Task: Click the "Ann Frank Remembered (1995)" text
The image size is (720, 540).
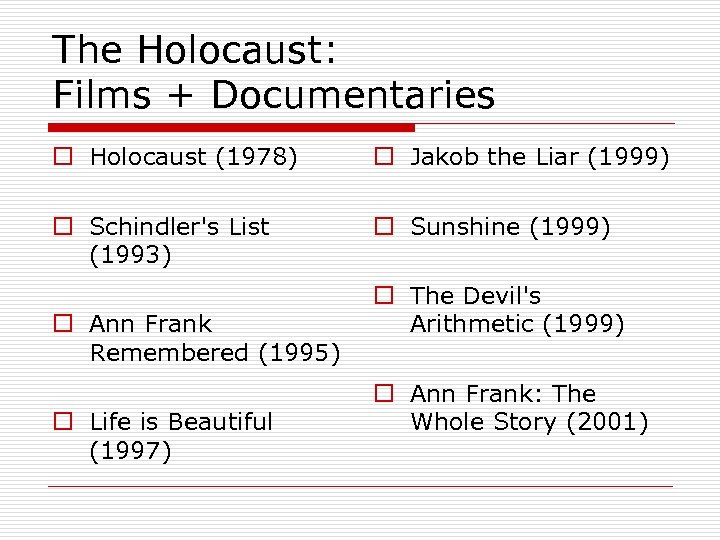Action: point(214,338)
